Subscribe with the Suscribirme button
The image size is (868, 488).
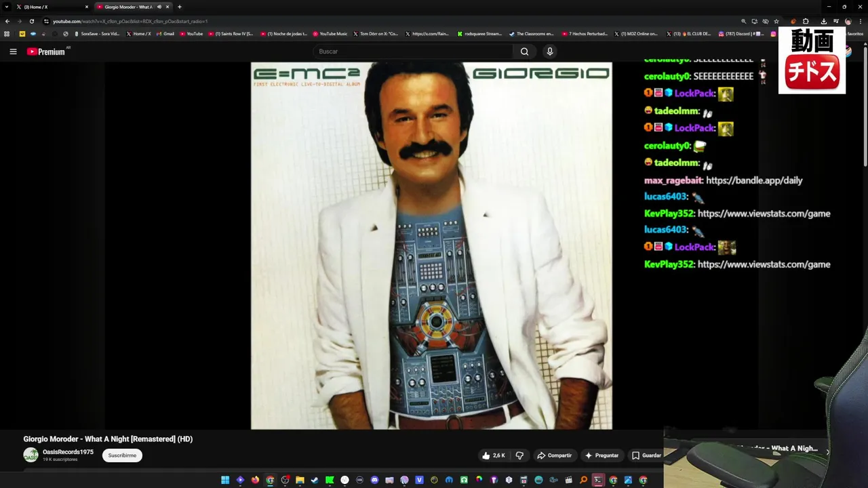click(x=122, y=455)
